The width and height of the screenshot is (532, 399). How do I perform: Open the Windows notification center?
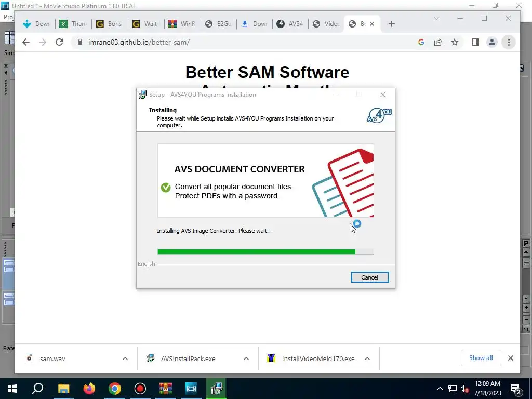point(516,389)
